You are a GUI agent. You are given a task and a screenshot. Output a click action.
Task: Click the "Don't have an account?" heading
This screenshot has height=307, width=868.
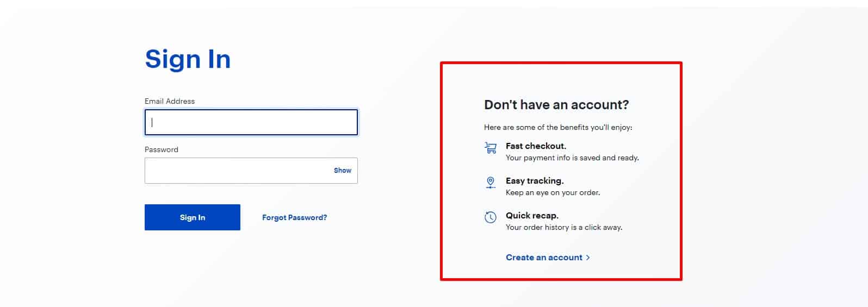556,105
